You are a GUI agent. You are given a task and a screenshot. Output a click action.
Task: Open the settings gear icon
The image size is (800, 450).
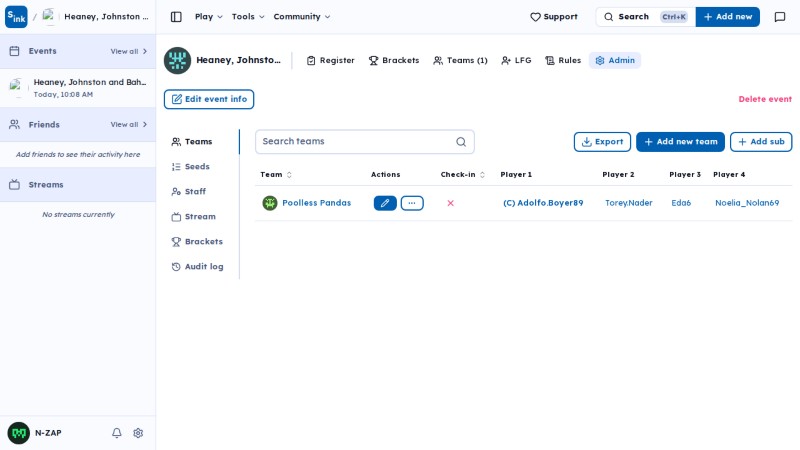pyautogui.click(x=138, y=433)
